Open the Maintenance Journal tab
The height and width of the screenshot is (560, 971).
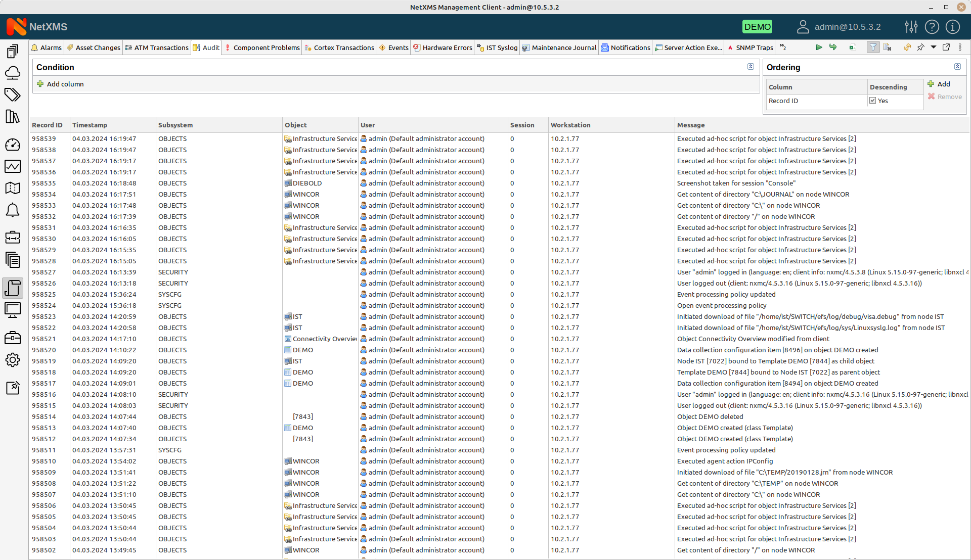tap(563, 48)
